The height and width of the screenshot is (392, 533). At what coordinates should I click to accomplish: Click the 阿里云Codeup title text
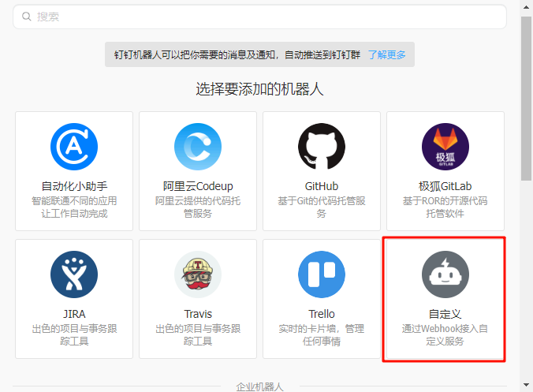198,186
